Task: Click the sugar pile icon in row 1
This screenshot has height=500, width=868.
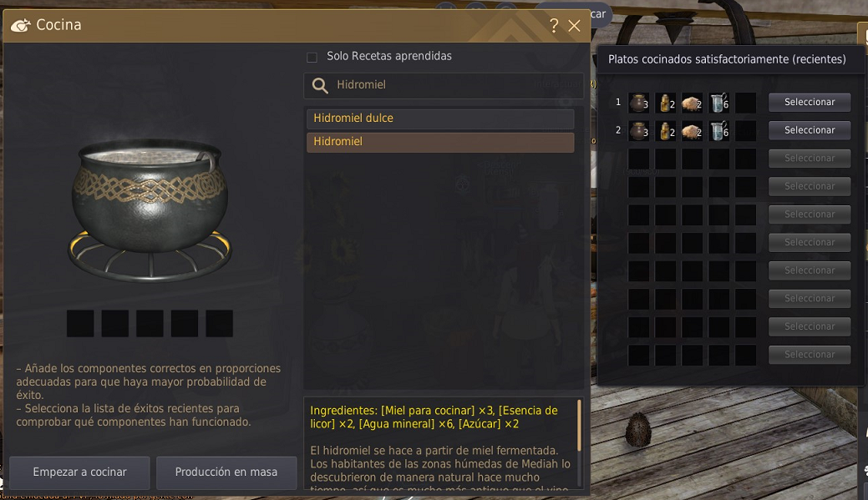Action: tap(692, 103)
